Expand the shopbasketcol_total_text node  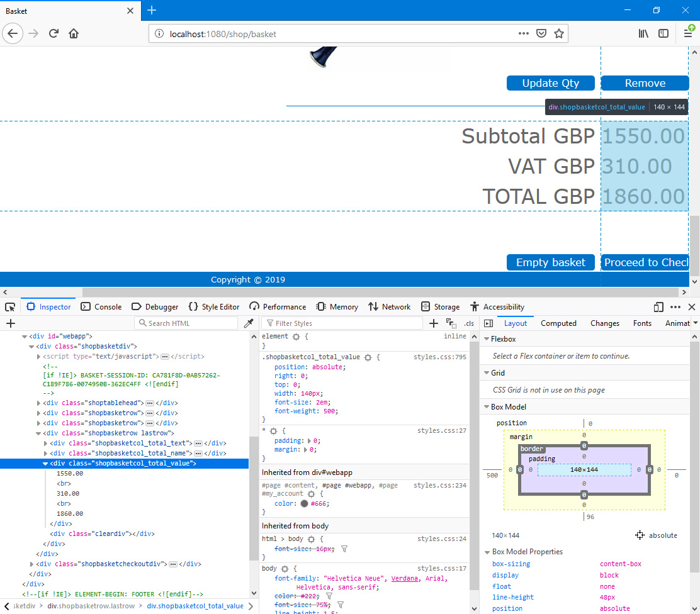pyautogui.click(x=45, y=444)
